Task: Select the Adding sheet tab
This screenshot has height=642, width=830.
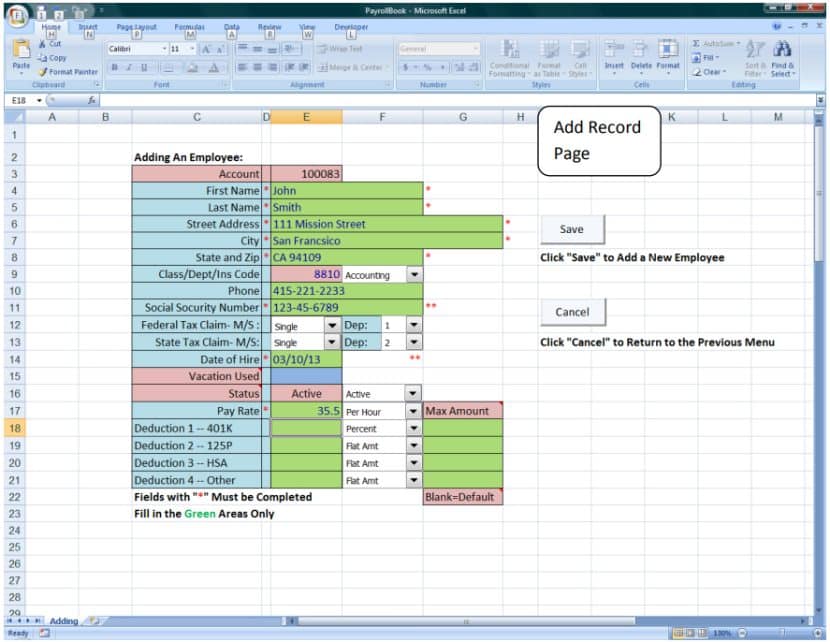Action: [x=62, y=621]
